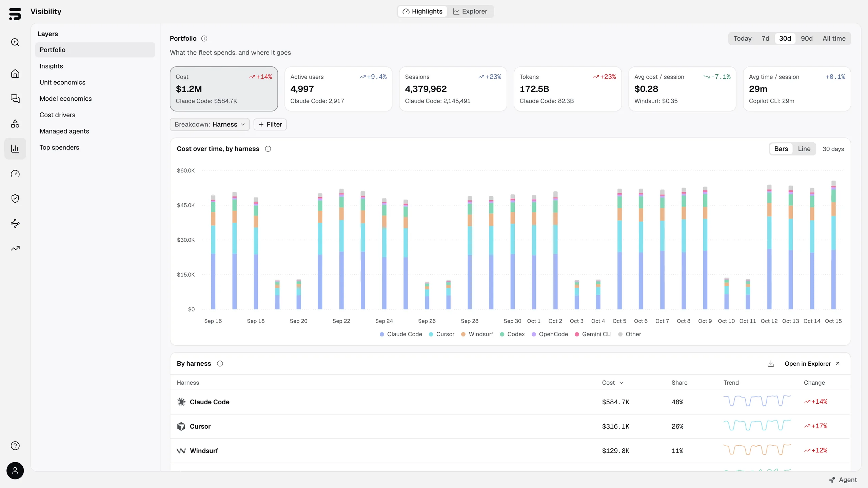Open the shapes icon in the sidebar
868x488 pixels.
coord(15,124)
